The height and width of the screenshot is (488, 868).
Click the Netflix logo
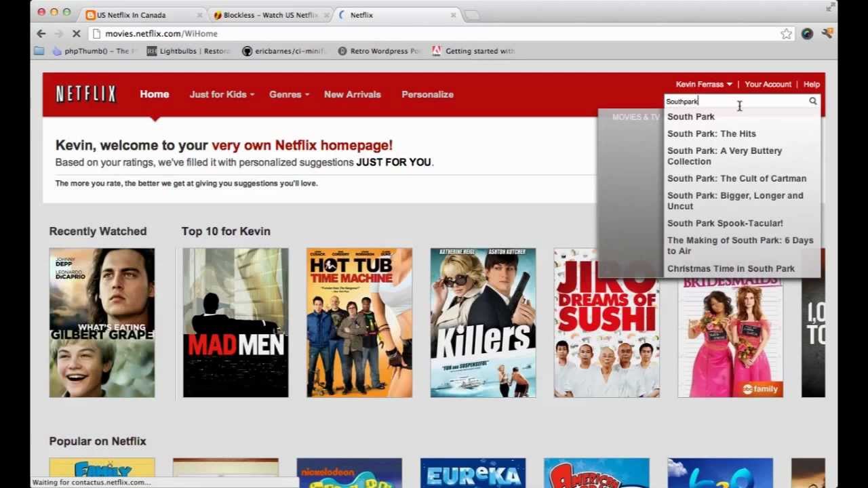click(86, 94)
